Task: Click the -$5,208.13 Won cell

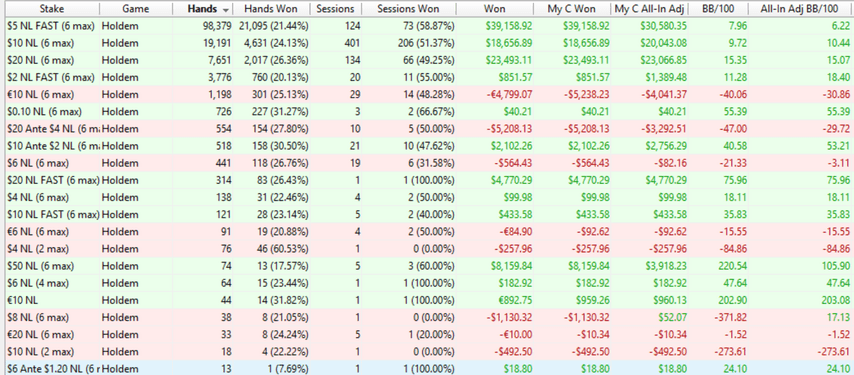Action: point(509,129)
